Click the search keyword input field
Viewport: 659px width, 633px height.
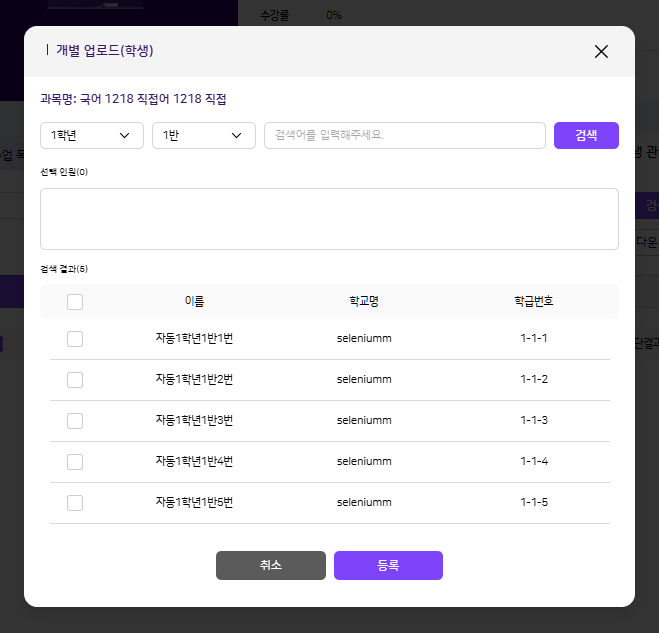pyautogui.click(x=404, y=135)
